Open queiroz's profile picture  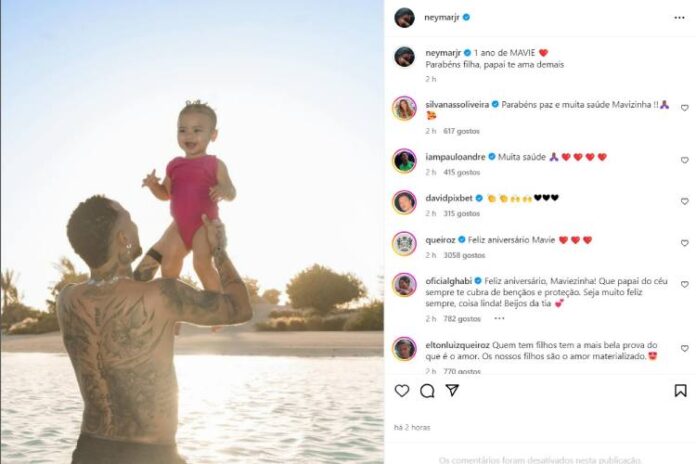click(x=404, y=244)
